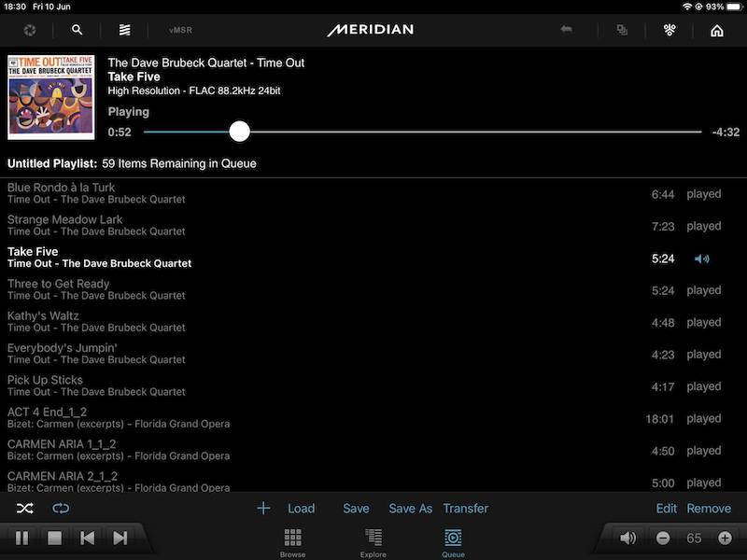Toggle repeat mode
Screen dimensions: 747x560
point(61,509)
